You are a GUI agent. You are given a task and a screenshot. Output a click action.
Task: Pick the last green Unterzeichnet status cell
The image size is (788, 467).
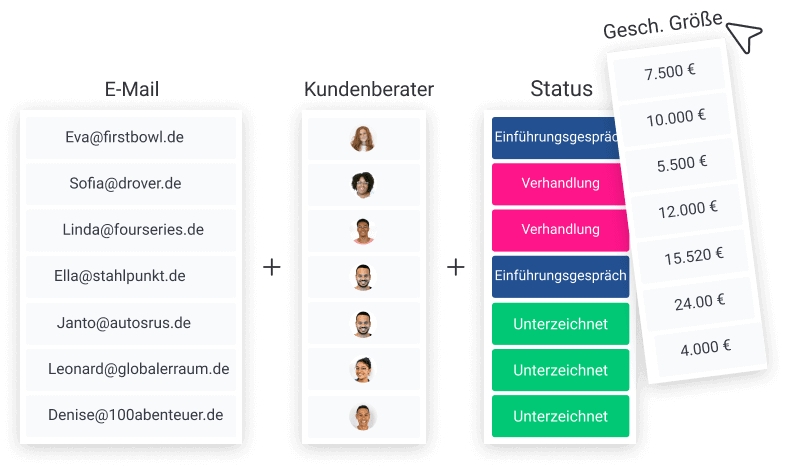[560, 416]
